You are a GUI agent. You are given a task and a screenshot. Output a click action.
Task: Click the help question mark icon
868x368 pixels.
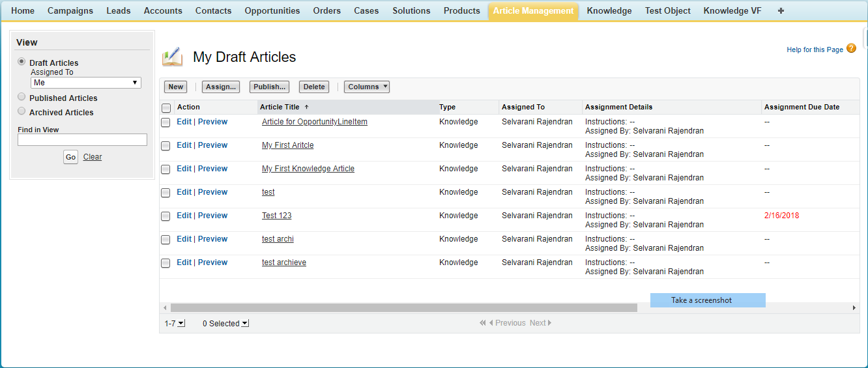click(x=851, y=49)
